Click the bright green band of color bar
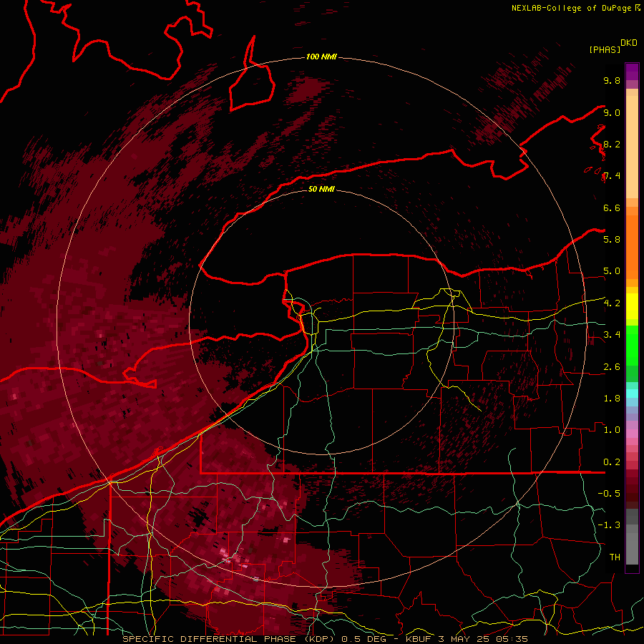Screen dimensions: 644x644 point(632,345)
